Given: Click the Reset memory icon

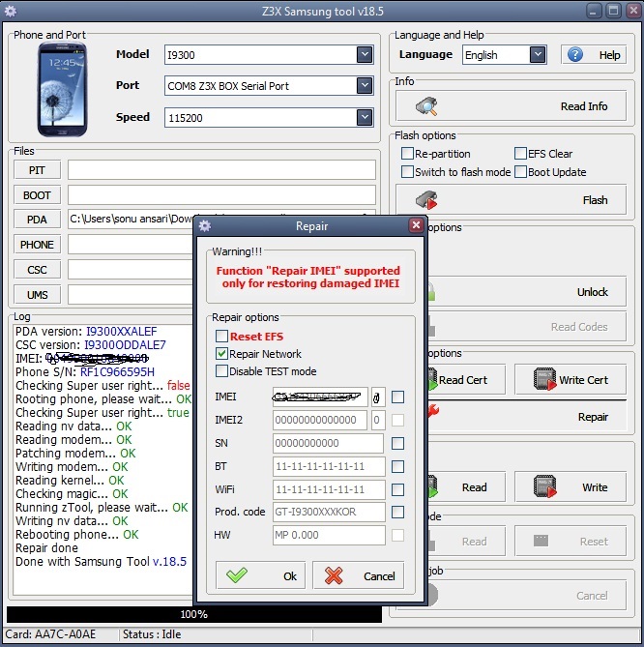Looking at the screenshot, I should [541, 541].
